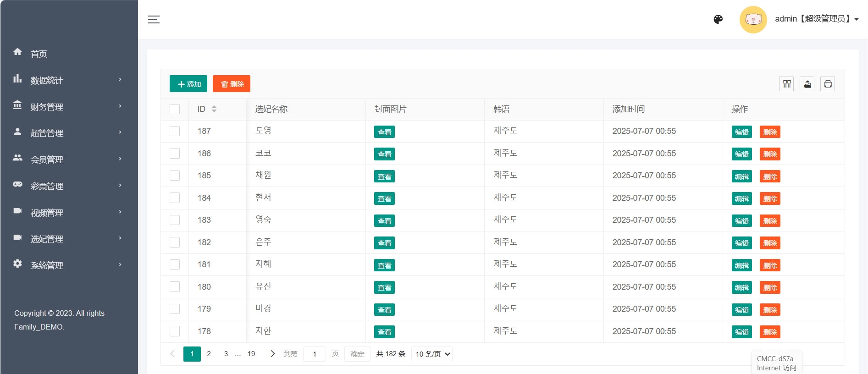The width and height of the screenshot is (868, 374).
Task: Click the print table icon
Action: point(828,84)
